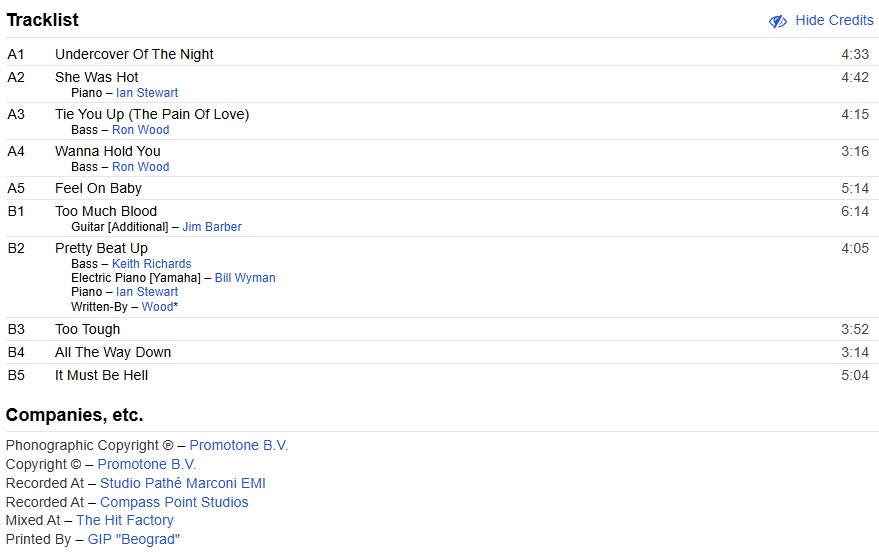
Task: Open Ian Stewart link under Pretty Beat Up
Action: tap(147, 292)
